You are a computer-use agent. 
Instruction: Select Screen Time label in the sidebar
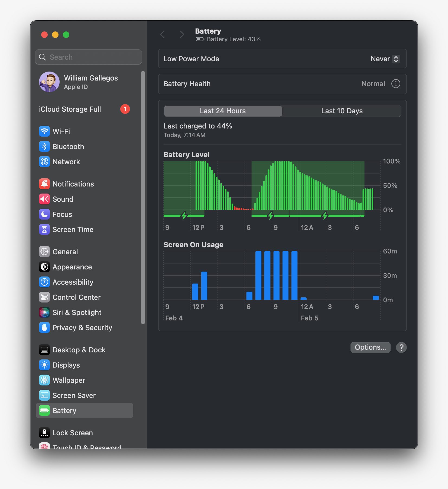73,230
